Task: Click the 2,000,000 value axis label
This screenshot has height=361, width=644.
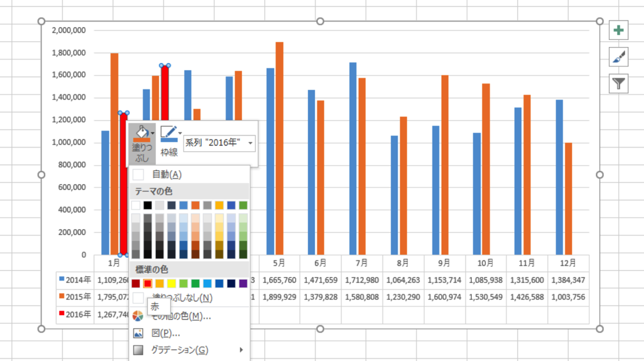Action: [x=69, y=30]
